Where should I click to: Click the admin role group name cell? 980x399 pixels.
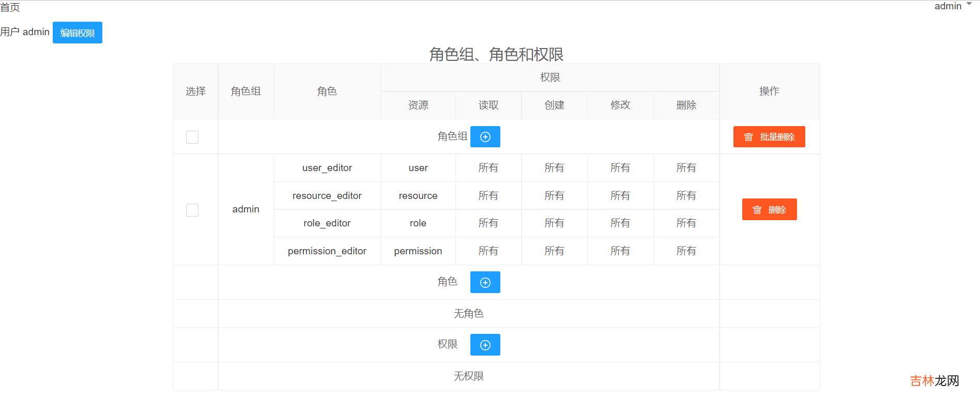tap(246, 209)
